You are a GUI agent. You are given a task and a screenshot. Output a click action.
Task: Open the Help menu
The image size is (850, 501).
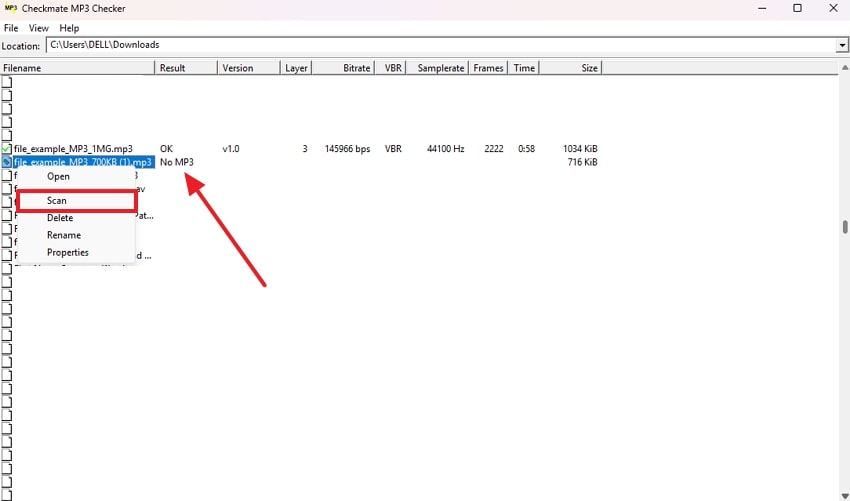(x=69, y=28)
